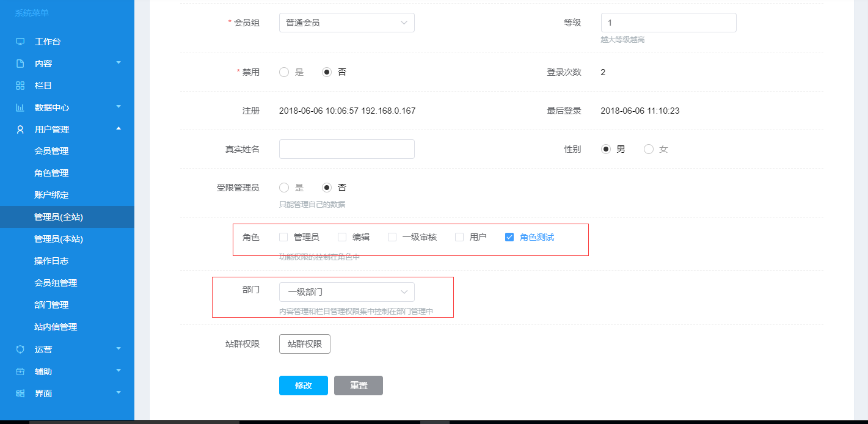Click the 真实姓名 input field

pos(347,149)
